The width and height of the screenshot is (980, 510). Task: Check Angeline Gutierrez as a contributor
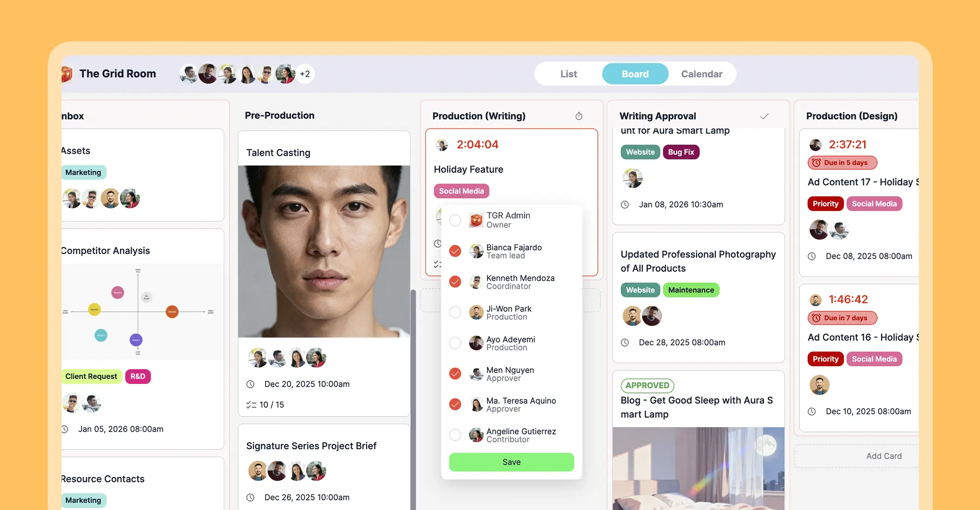tap(455, 434)
